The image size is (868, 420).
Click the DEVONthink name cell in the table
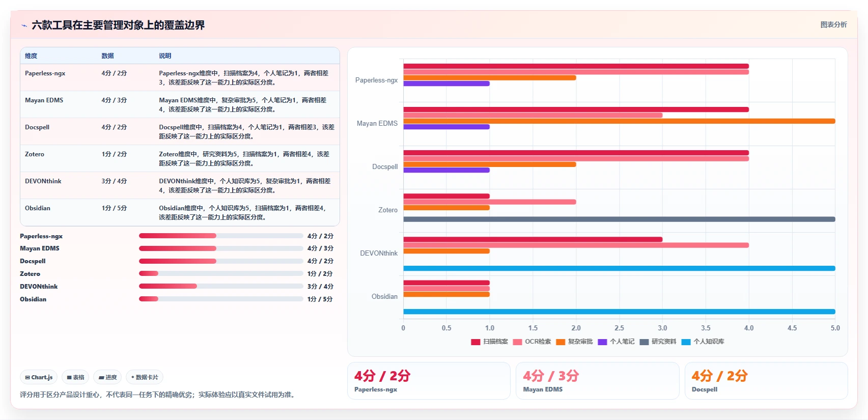click(43, 181)
